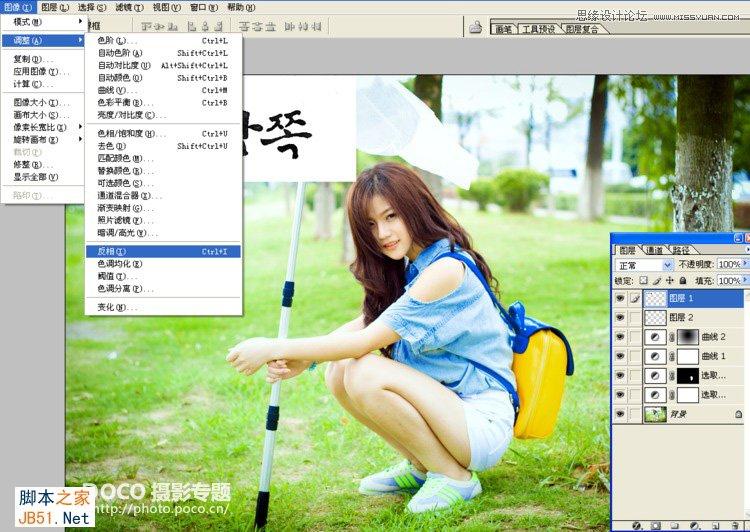Click the curves adjustment icon of 曲线 1
The image size is (750, 532).
click(x=655, y=356)
